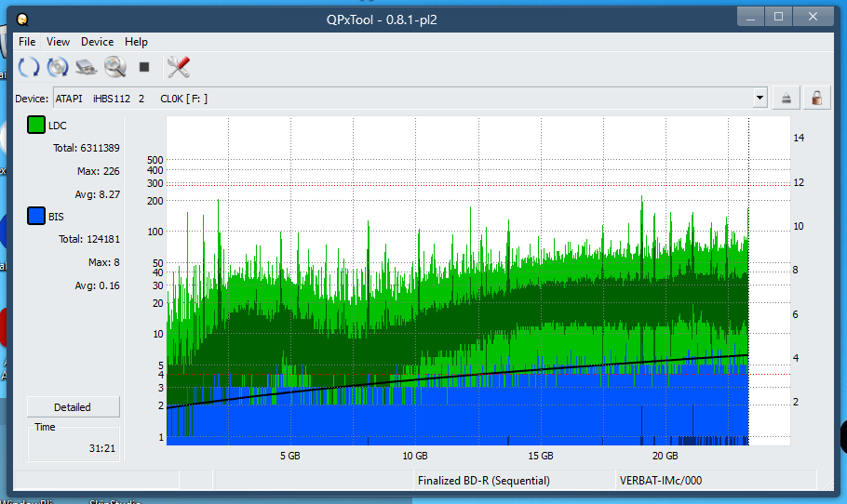Click the drive device info toolbar icon

pyautogui.click(x=87, y=67)
